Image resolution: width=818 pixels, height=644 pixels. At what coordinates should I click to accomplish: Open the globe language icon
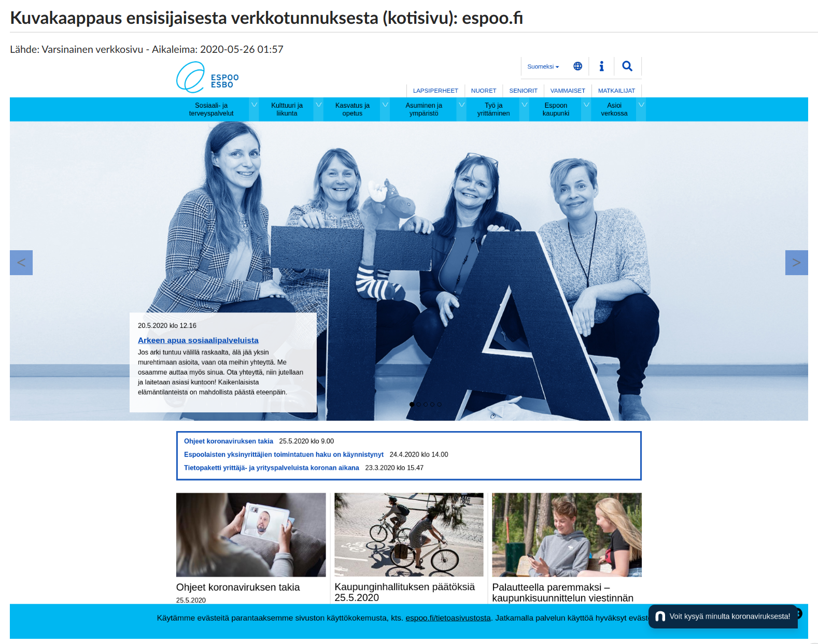tap(577, 66)
